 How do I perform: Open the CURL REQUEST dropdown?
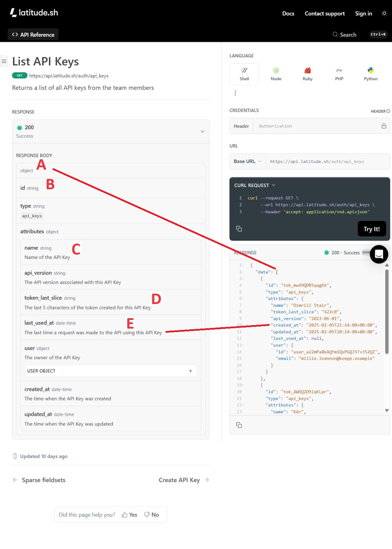pyautogui.click(x=255, y=185)
